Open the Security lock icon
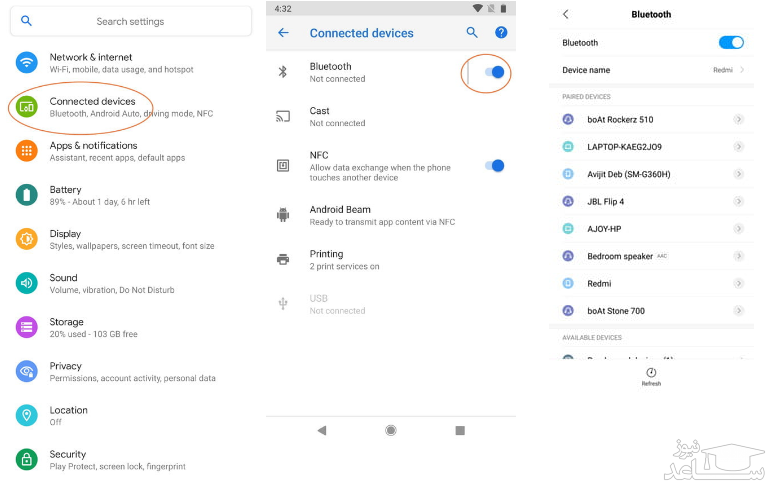The height and width of the screenshot is (487, 772). point(27,459)
